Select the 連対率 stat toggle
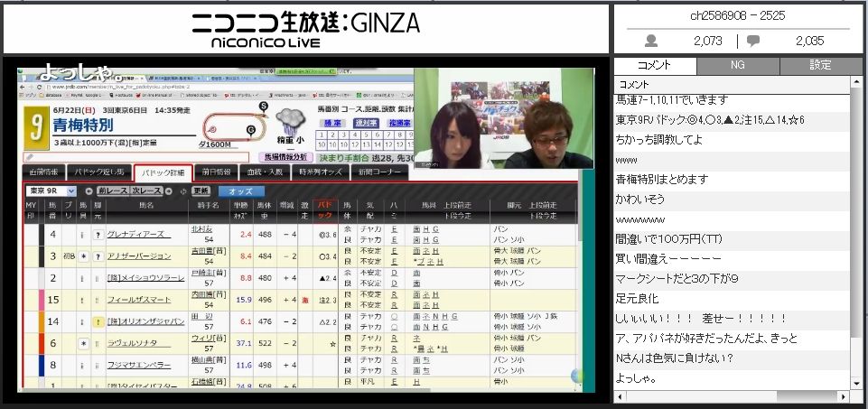 click(x=365, y=123)
